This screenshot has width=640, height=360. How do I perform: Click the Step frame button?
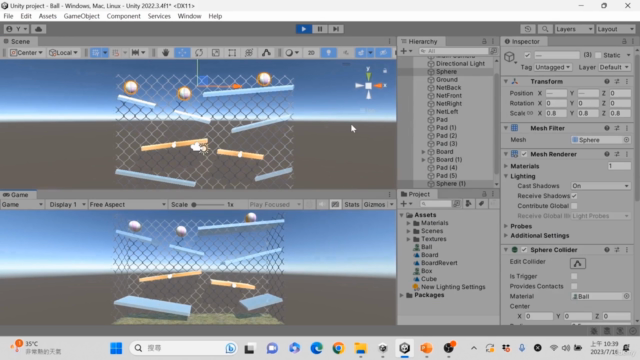pyautogui.click(x=336, y=29)
